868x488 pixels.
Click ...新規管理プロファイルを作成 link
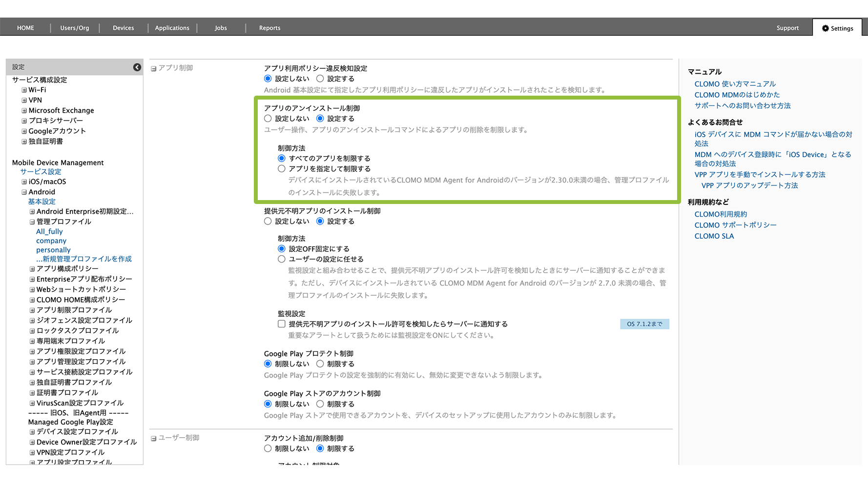[x=83, y=259]
